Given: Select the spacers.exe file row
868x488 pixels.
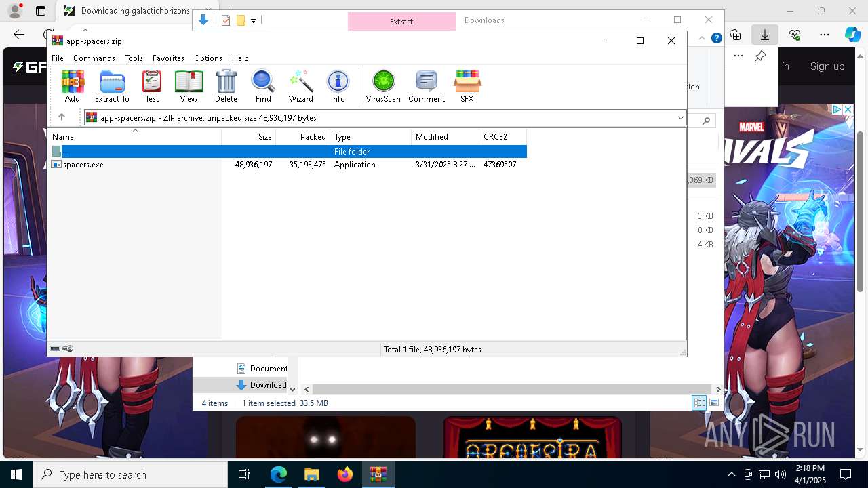Looking at the screenshot, I should (288, 165).
